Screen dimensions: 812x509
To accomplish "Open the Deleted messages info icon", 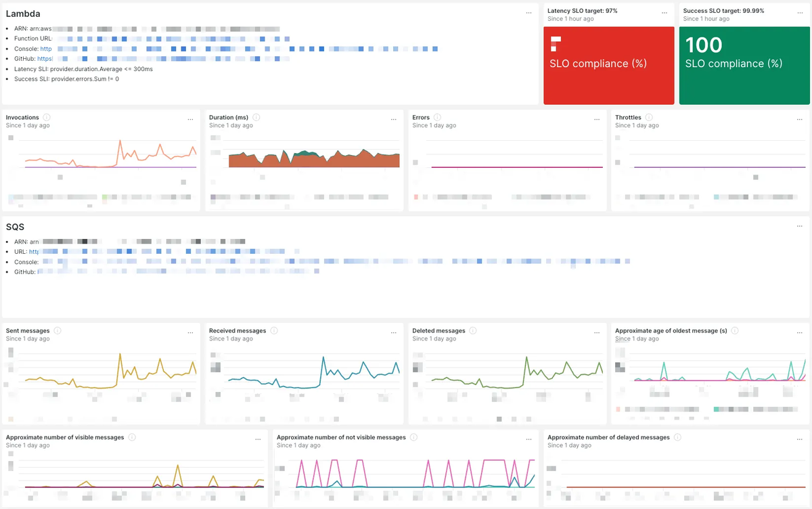I will tap(472, 330).
